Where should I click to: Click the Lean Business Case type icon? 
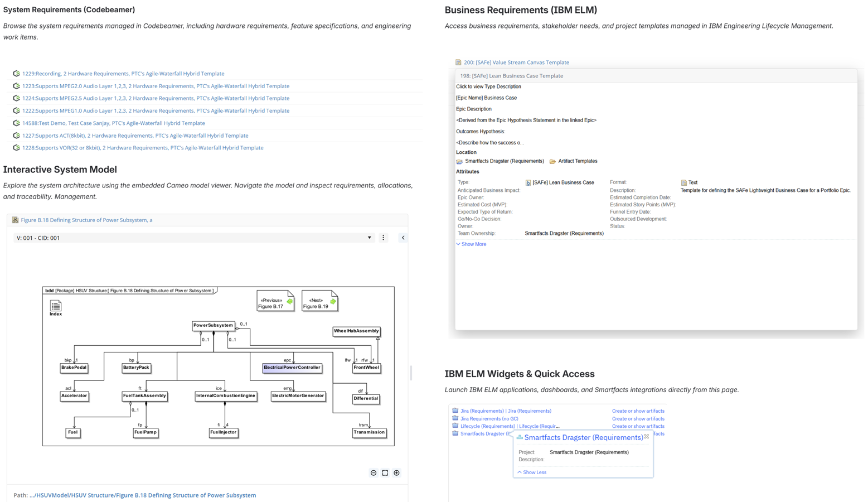[528, 183]
